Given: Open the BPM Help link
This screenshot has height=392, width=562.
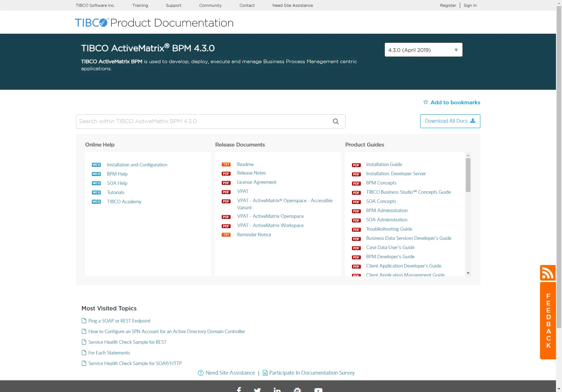Looking at the screenshot, I should [x=117, y=174].
